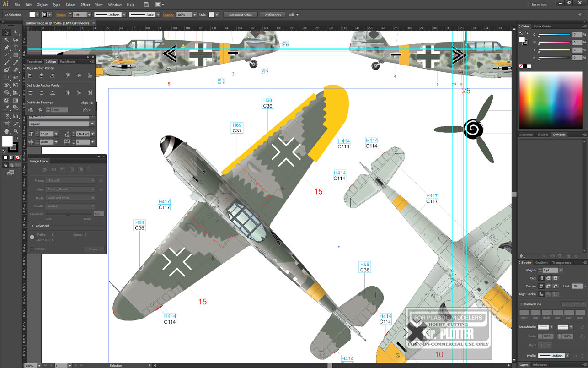Select the Artboard tool
The height and width of the screenshot is (368, 588).
(7, 123)
